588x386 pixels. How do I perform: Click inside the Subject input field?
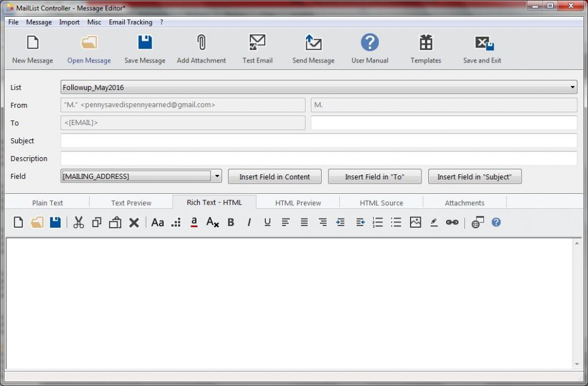[x=316, y=141]
